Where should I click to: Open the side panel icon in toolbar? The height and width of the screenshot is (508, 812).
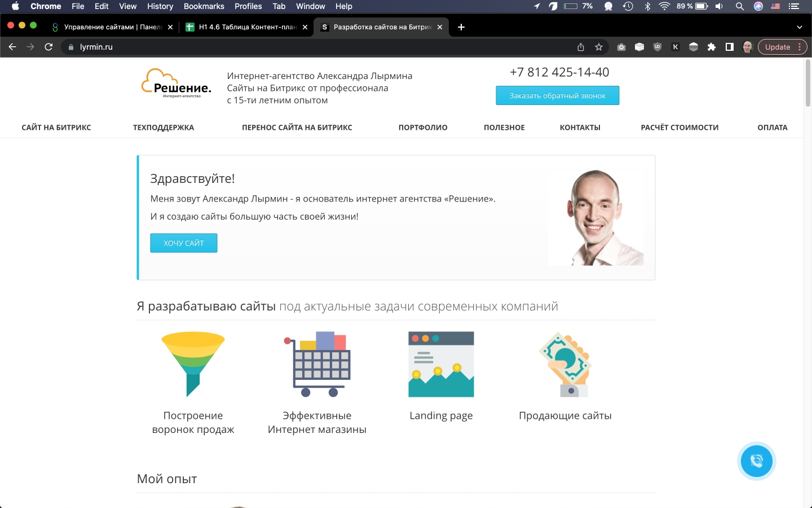[x=730, y=47]
